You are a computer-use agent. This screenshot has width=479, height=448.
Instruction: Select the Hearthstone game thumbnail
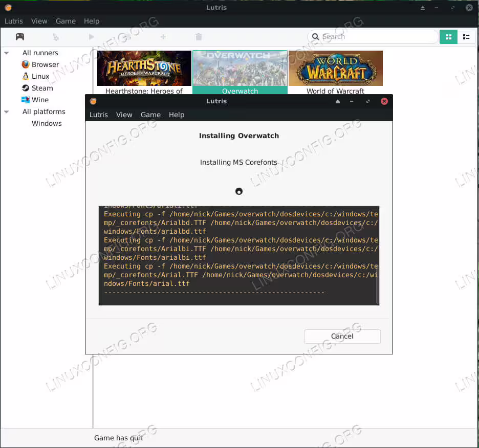pyautogui.click(x=144, y=68)
